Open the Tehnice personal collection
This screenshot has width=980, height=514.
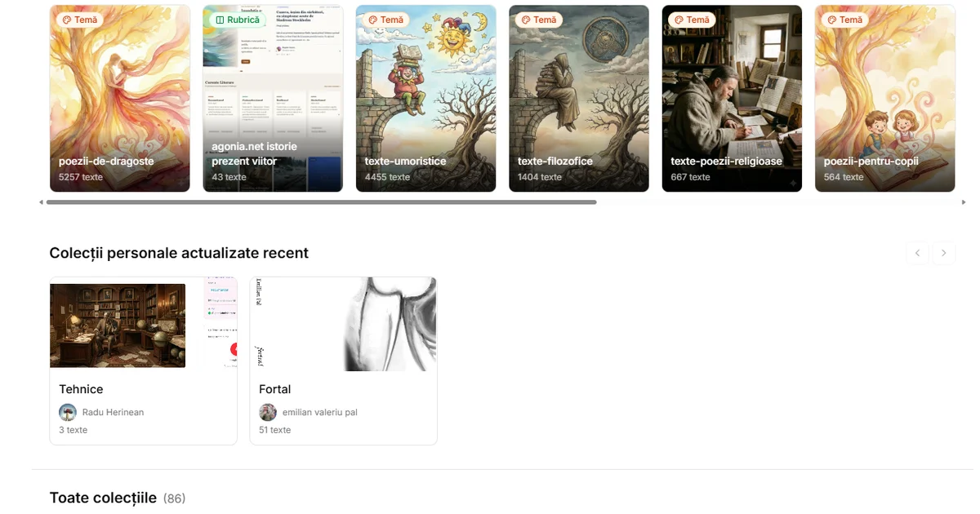[x=144, y=361]
